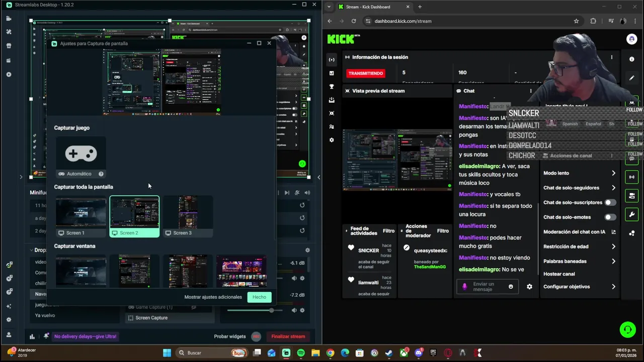Click the Buscar taskbar search box
Screen dimensions: 644x362
click(x=212, y=353)
